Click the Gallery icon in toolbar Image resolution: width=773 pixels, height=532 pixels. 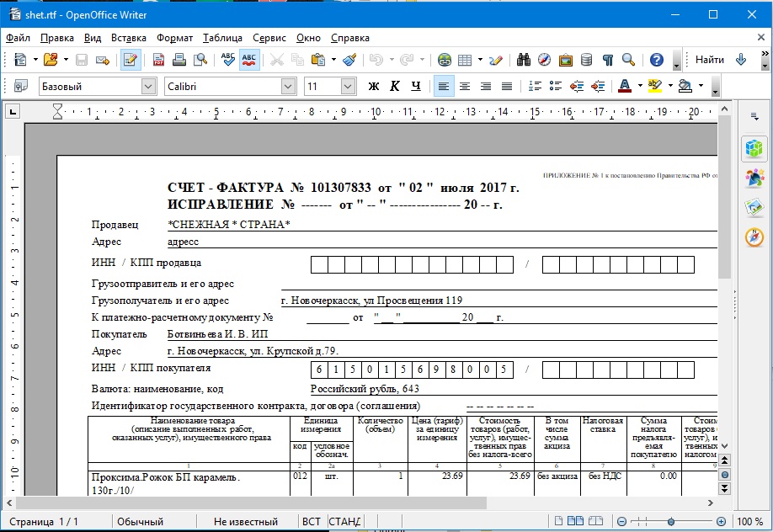click(565, 60)
